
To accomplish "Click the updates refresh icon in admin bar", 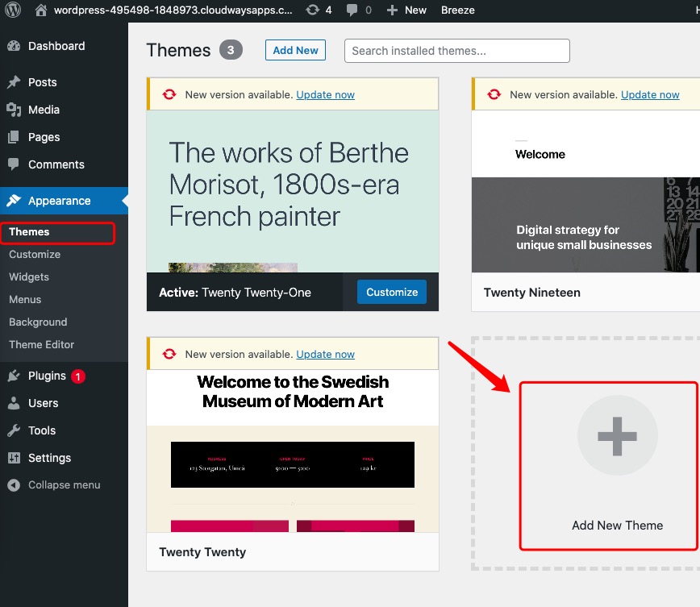I will (x=313, y=10).
